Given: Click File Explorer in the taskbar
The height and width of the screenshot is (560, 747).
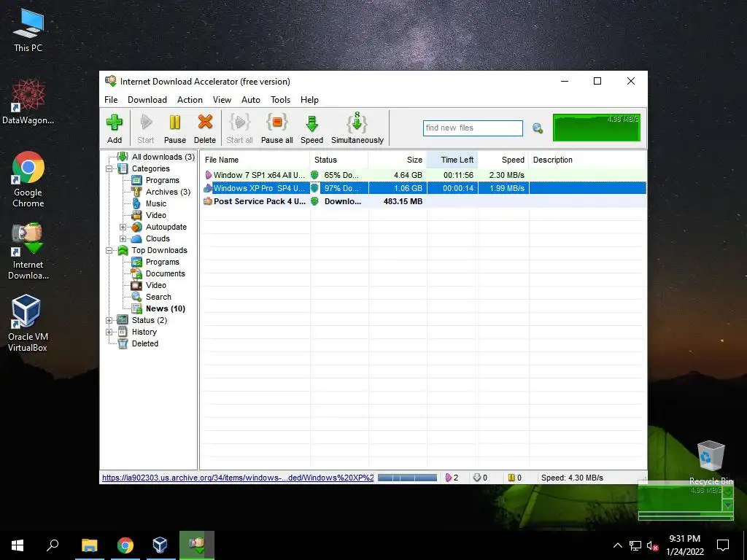Looking at the screenshot, I should click(x=90, y=545).
